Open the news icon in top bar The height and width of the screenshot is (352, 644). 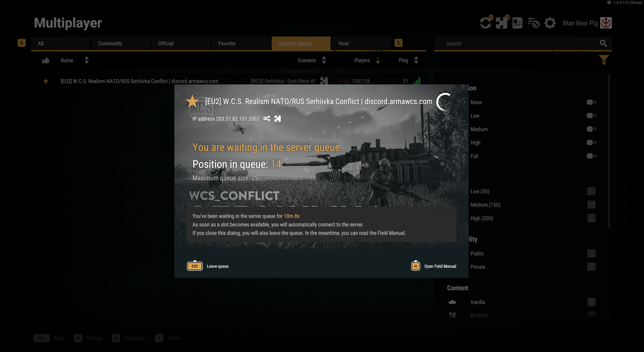517,23
